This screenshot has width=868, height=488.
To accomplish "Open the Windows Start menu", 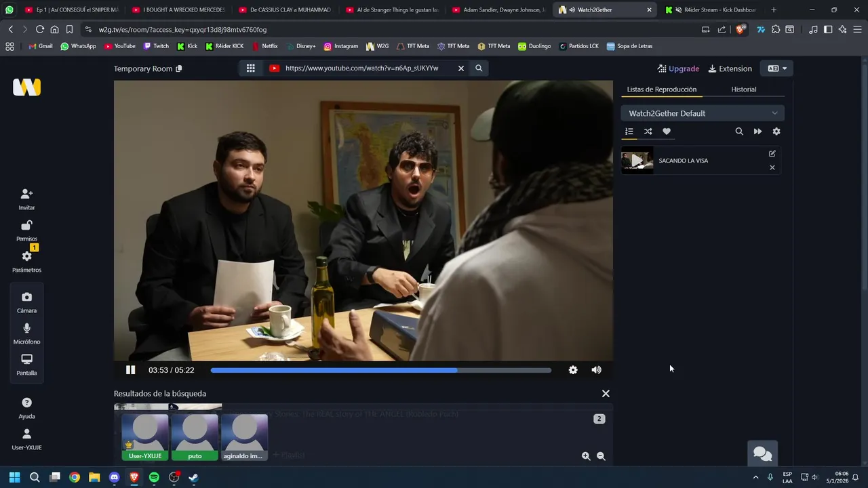I will pos(14,477).
